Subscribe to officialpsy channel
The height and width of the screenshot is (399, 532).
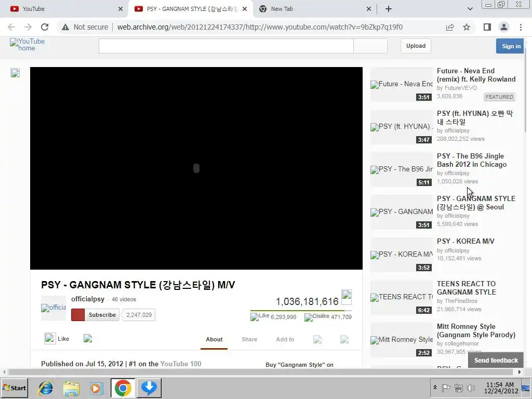[x=96, y=315]
